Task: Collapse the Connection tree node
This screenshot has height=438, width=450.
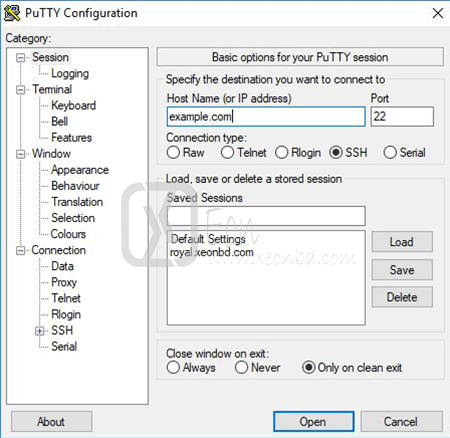Action: 20,250
